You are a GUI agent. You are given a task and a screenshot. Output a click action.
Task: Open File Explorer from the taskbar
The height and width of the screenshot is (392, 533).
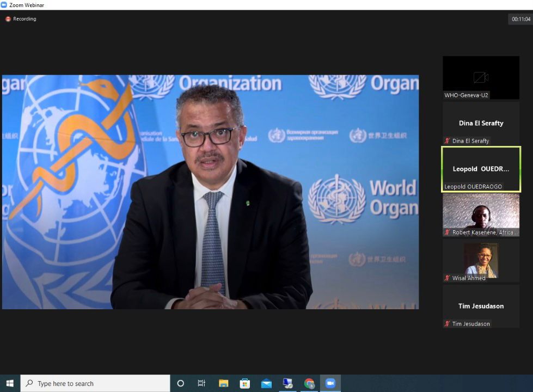tap(223, 383)
